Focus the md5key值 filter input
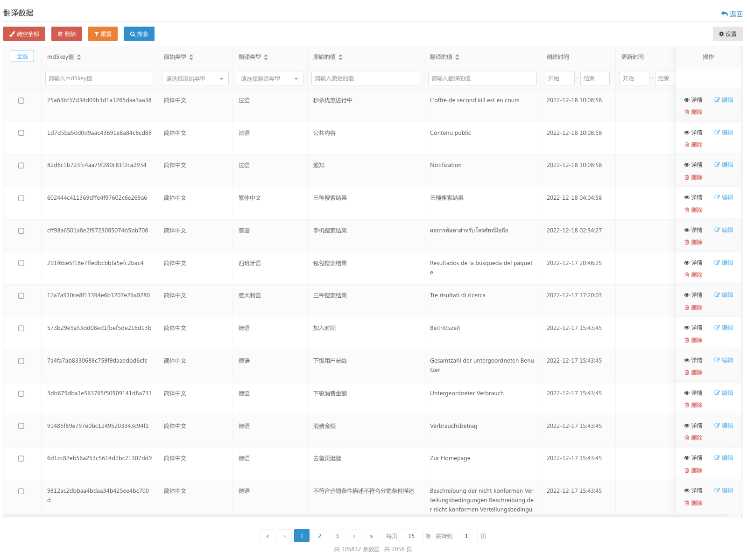Viewport: 747px width, 560px height. [x=99, y=78]
